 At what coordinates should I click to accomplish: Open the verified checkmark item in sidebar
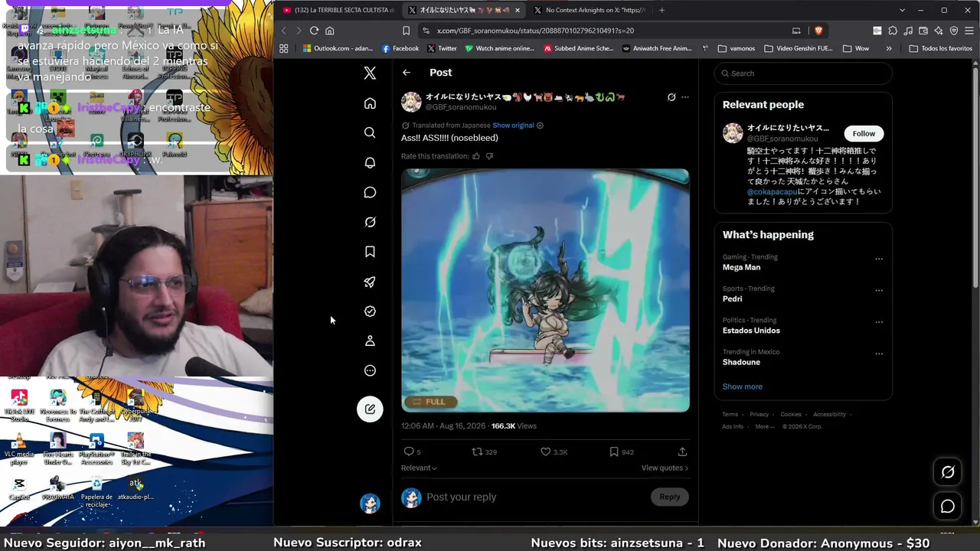(370, 311)
